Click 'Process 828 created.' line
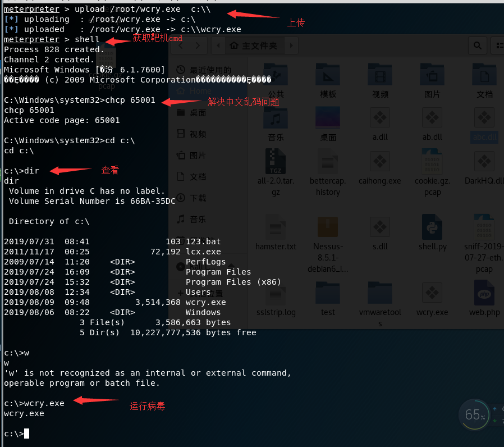This screenshot has height=447, width=504. click(54, 49)
